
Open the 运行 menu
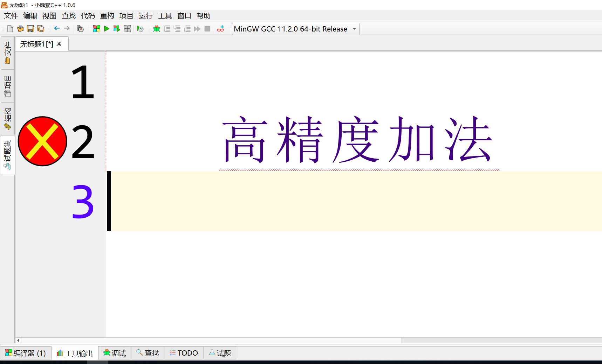coord(145,16)
